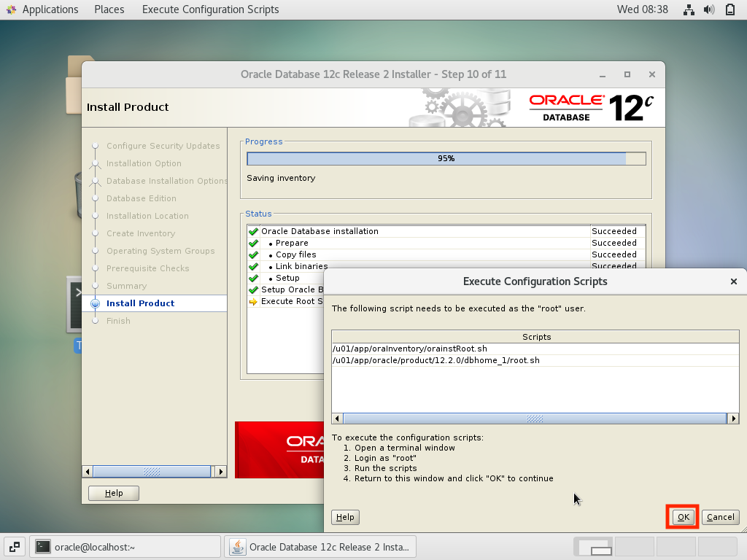Image resolution: width=747 pixels, height=560 pixels.
Task: Click the sidebar steps scrollbar thumb
Action: (x=152, y=472)
